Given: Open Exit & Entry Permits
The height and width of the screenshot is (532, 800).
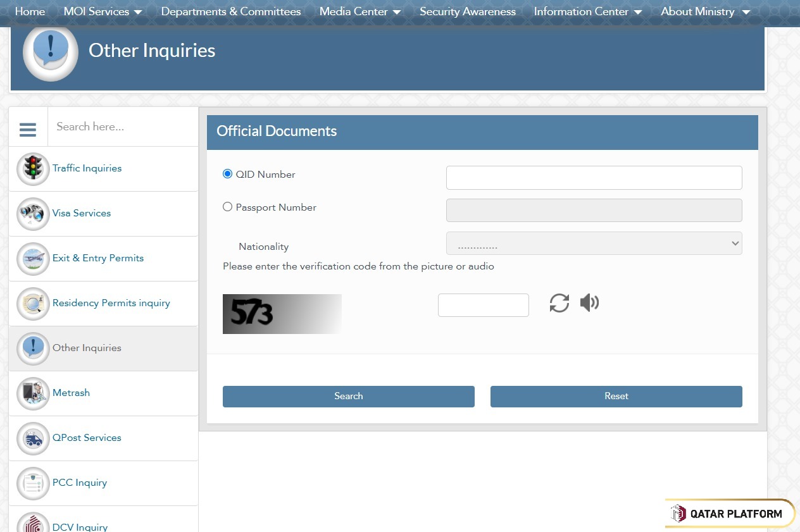Looking at the screenshot, I should click(x=97, y=258).
